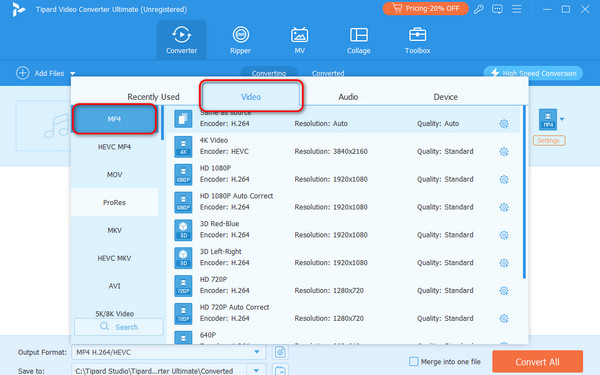Switch to the Audio tab
This screenshot has width=600, height=375.
(348, 97)
